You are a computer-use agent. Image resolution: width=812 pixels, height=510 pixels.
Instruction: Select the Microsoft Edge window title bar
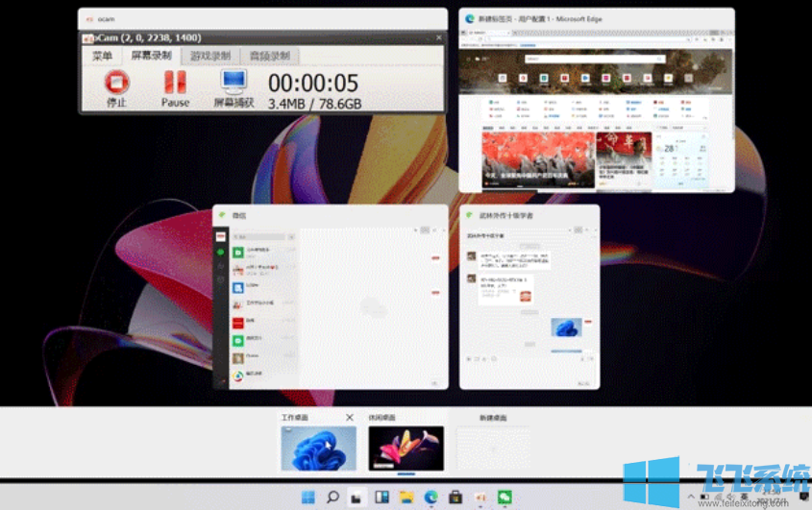click(597, 18)
